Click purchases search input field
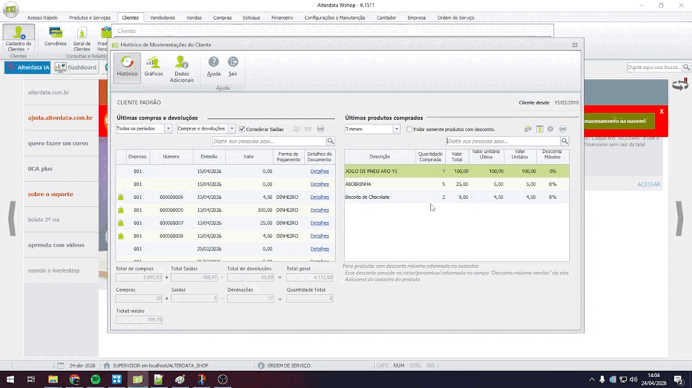 click(x=269, y=141)
